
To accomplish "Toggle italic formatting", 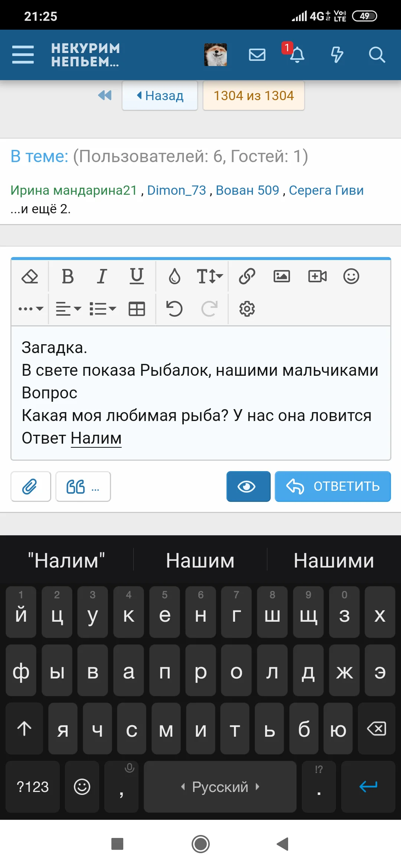I will coord(102,276).
